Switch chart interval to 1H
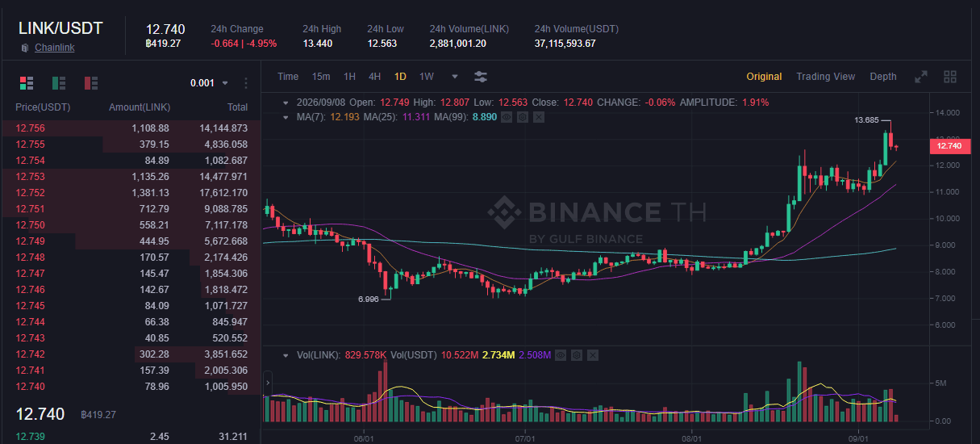 349,77
